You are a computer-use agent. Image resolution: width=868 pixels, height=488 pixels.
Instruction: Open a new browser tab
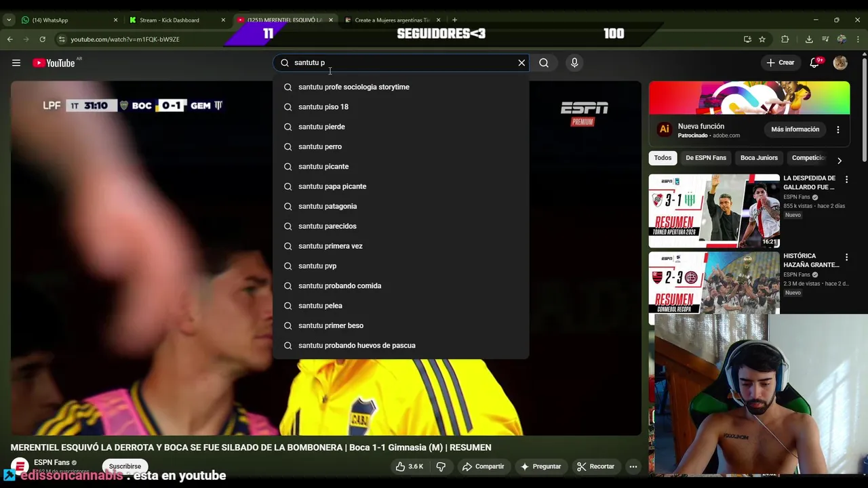click(454, 20)
